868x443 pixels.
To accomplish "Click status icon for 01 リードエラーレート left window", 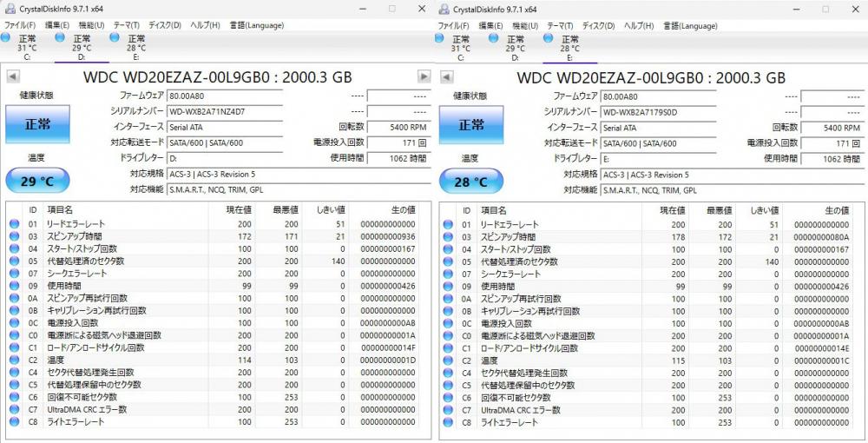I will (x=15, y=224).
